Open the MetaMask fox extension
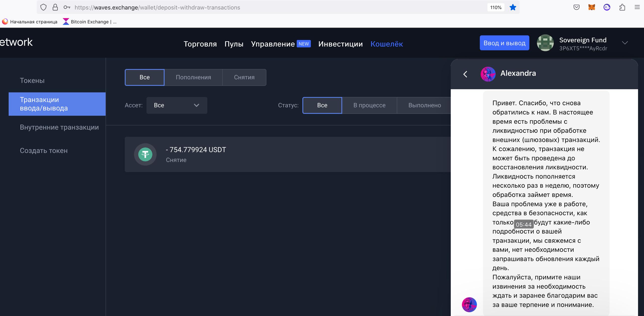 [x=591, y=7]
